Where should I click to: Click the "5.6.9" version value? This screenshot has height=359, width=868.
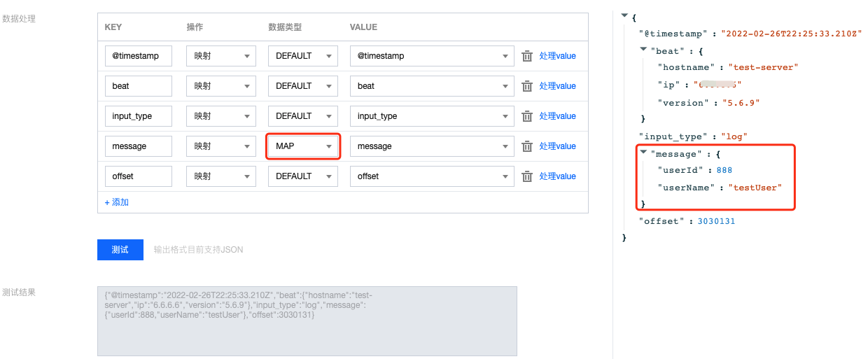pyautogui.click(x=741, y=102)
